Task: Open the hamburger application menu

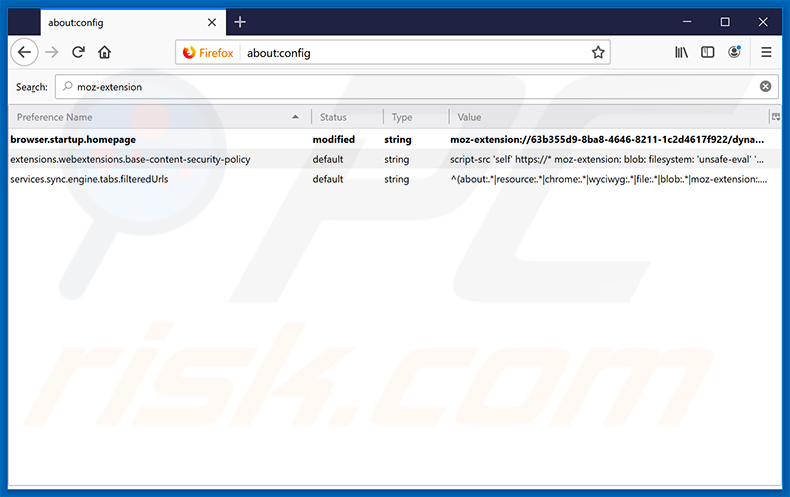Action: click(766, 52)
